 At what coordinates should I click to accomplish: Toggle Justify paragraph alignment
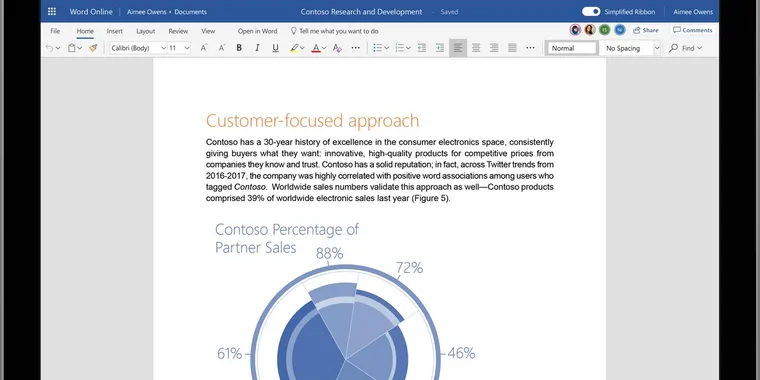tap(512, 48)
